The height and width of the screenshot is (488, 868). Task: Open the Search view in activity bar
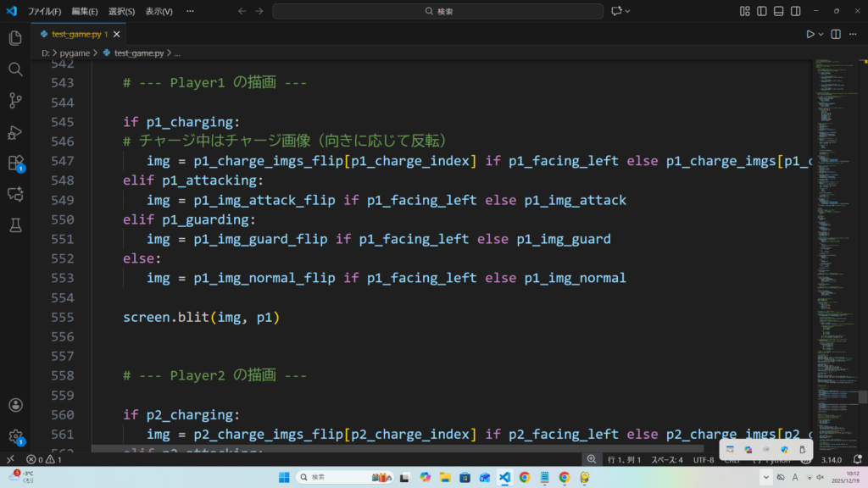coord(14,69)
